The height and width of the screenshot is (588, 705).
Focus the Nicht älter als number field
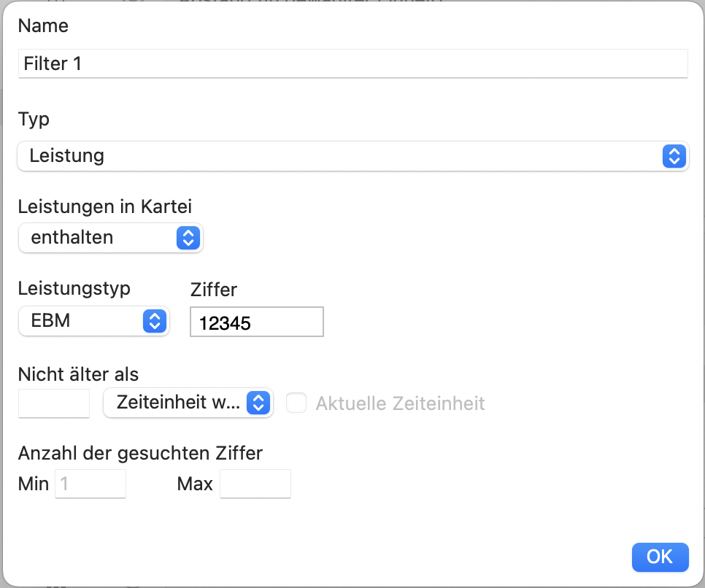(x=54, y=403)
